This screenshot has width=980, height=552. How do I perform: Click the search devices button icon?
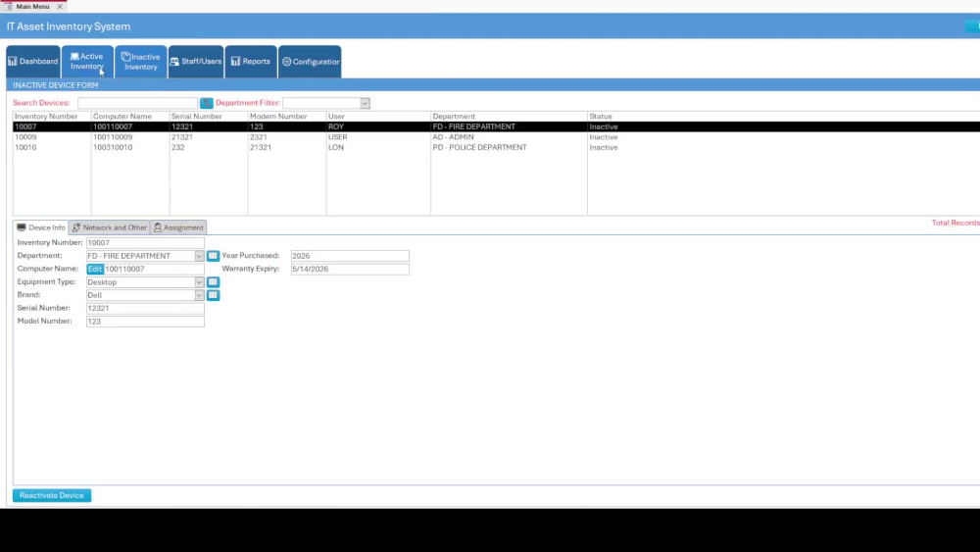[x=206, y=103]
